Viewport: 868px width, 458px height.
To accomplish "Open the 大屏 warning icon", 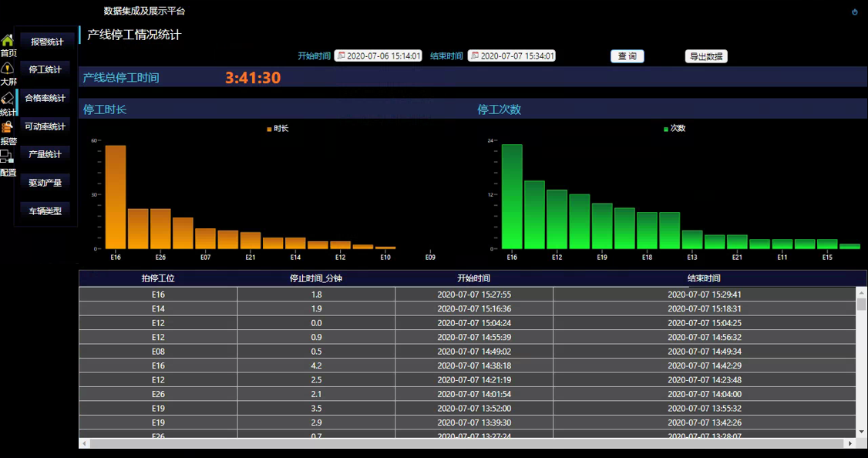I will coord(8,69).
